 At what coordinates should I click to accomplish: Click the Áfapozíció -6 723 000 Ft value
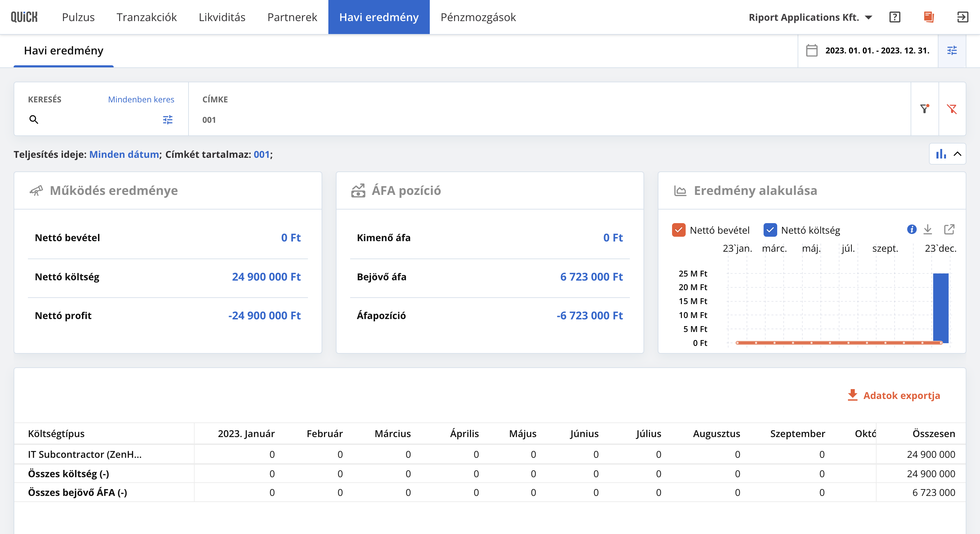click(x=590, y=315)
